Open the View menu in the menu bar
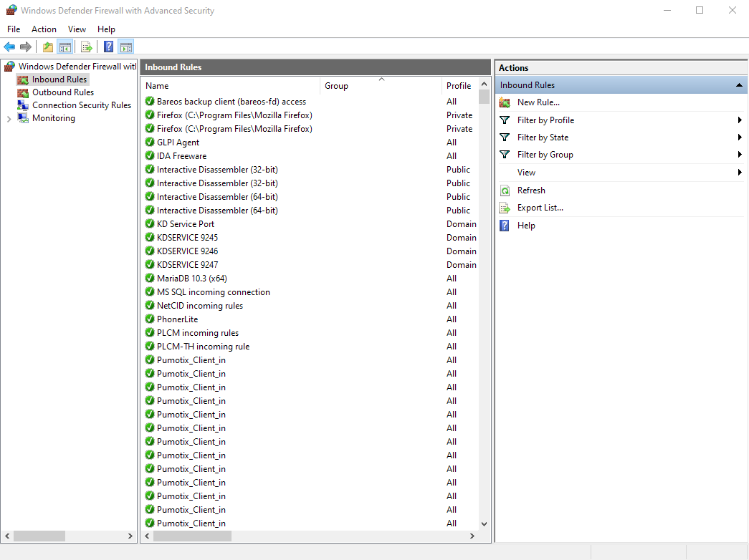The image size is (749, 560). (77, 29)
